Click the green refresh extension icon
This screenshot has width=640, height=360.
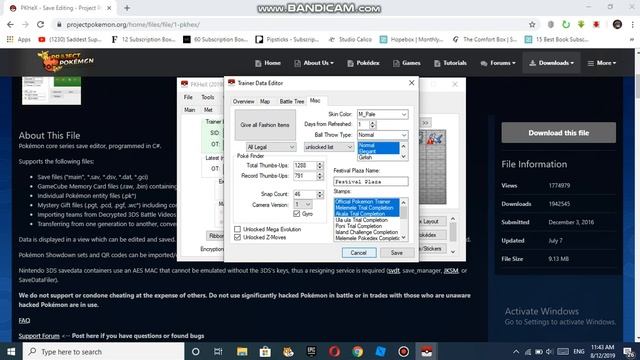[566, 24]
